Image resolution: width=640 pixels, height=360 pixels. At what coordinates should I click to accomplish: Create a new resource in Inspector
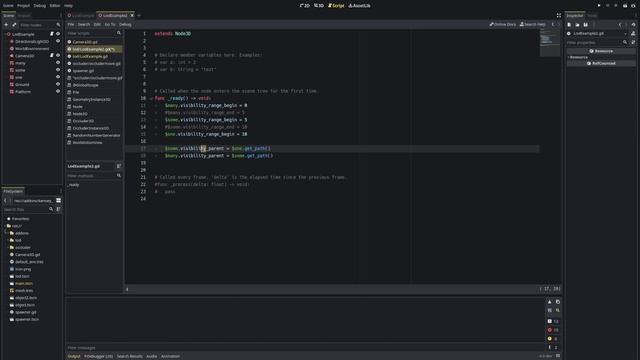tap(569, 25)
